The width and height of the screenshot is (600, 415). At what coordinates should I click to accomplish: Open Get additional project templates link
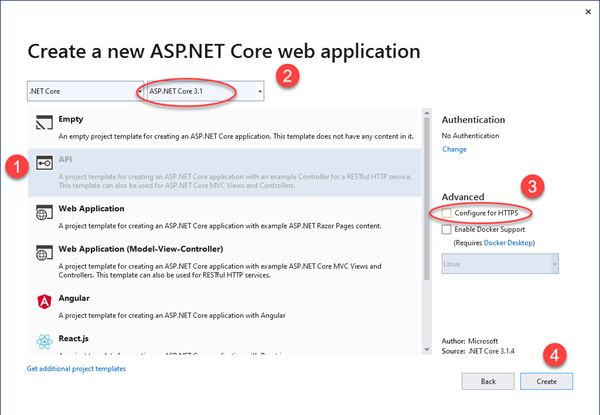(77, 369)
